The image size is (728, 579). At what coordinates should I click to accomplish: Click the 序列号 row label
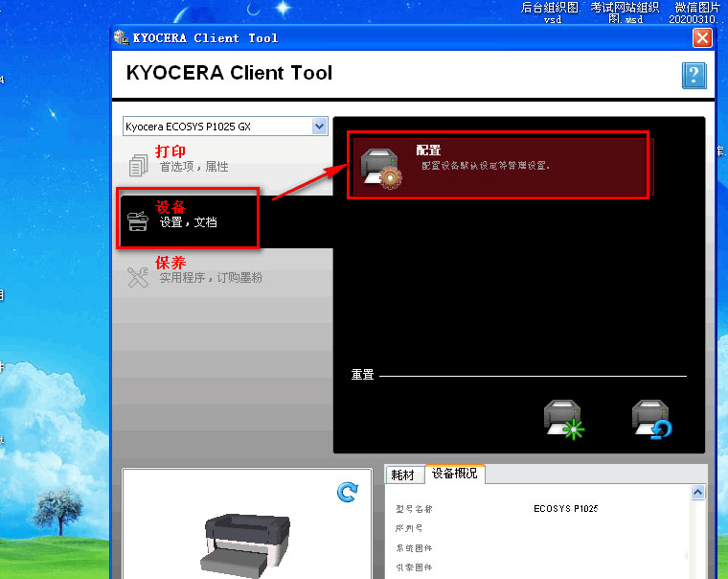click(x=409, y=528)
